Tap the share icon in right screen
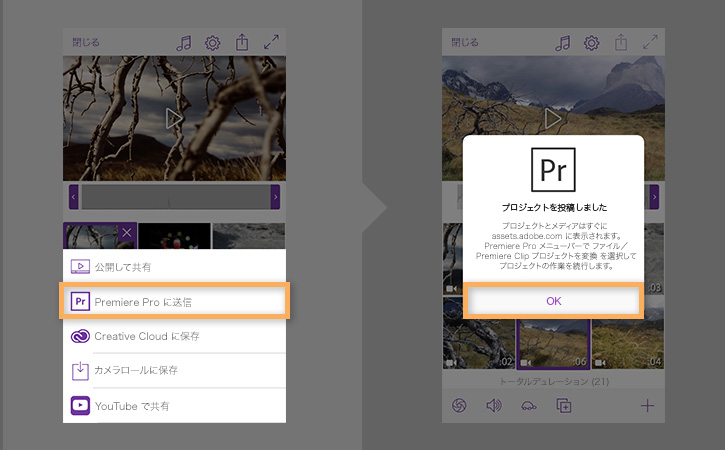This screenshot has width=725, height=450. pos(621,43)
